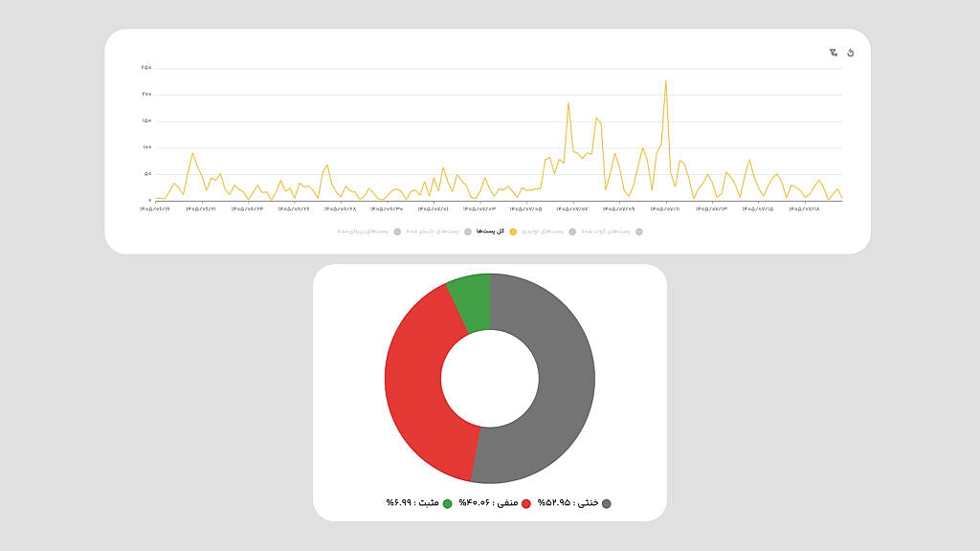980x551 pixels.
Task: Click the clear-filter funnel icon above the chart
Action: (834, 53)
